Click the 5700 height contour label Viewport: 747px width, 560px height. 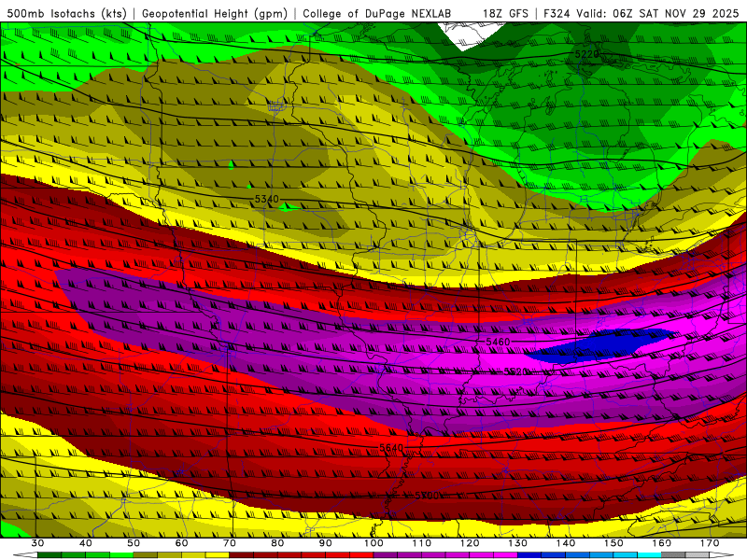click(427, 496)
